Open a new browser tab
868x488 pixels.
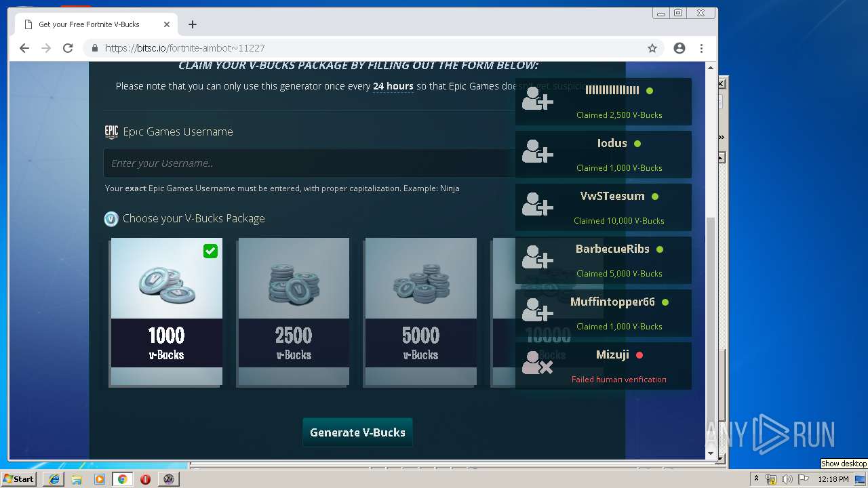[193, 24]
